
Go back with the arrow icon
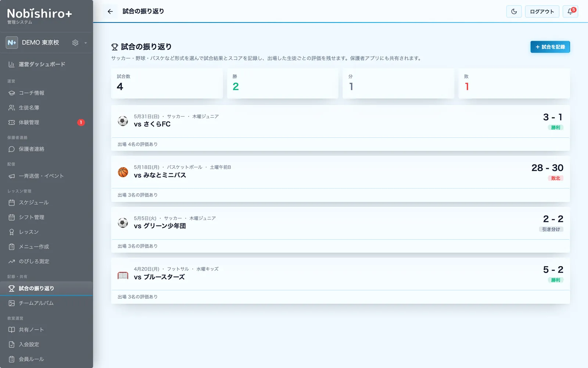click(x=110, y=11)
